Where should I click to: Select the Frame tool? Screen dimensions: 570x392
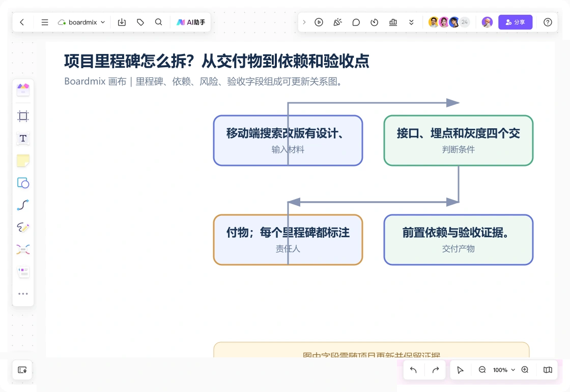click(x=23, y=116)
